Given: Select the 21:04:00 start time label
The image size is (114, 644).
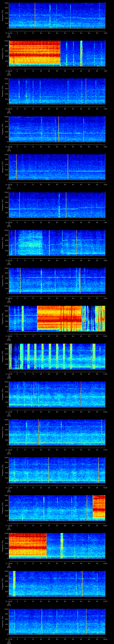Looking at the screenshot, I should [9, 147].
